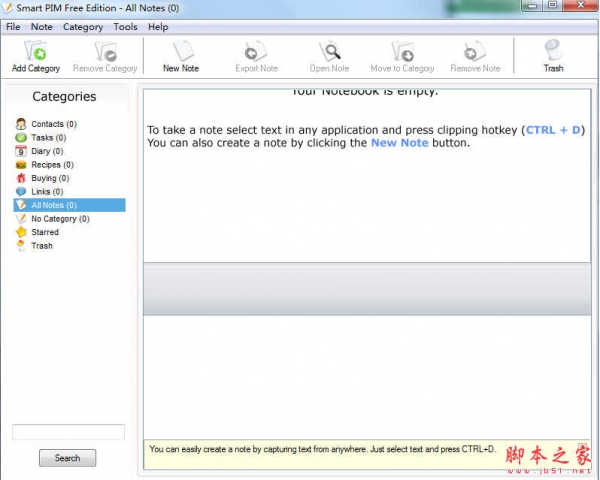Click the Add Category toolbar icon
Image resolution: width=600 pixels, height=480 pixels.
pyautogui.click(x=36, y=57)
